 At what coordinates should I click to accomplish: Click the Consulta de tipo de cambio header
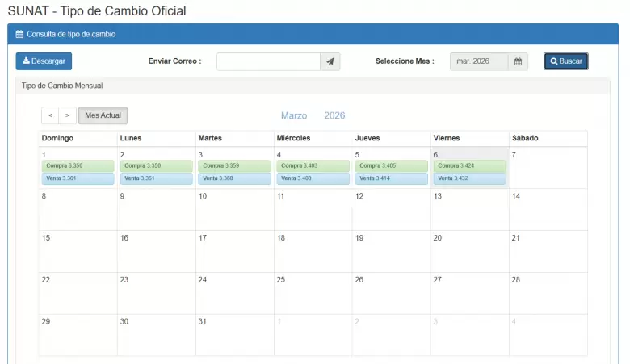[x=71, y=34]
